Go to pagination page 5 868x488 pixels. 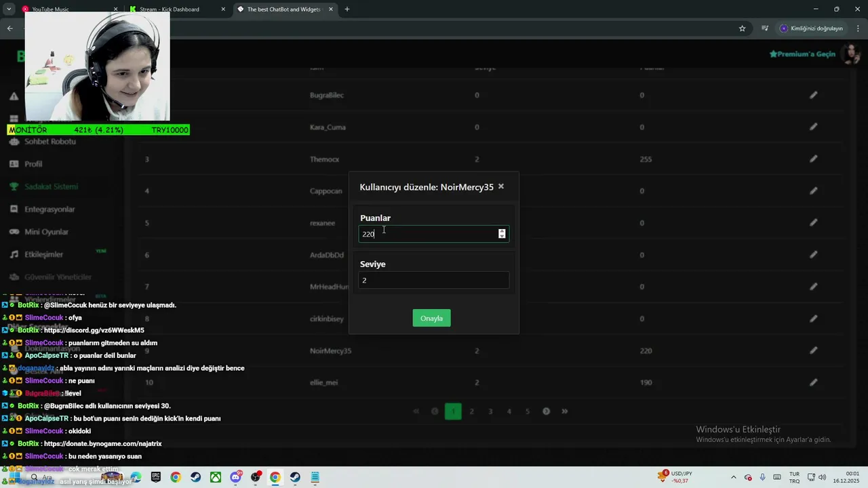(528, 411)
